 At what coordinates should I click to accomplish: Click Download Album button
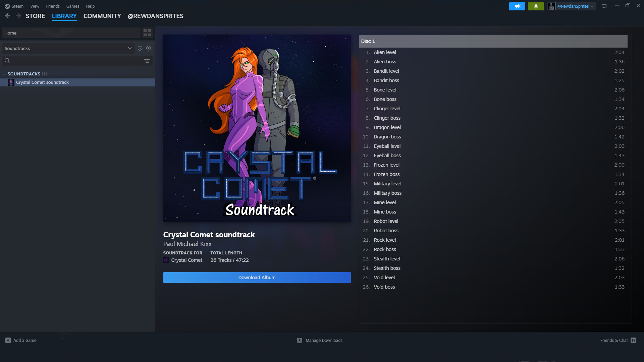click(257, 277)
